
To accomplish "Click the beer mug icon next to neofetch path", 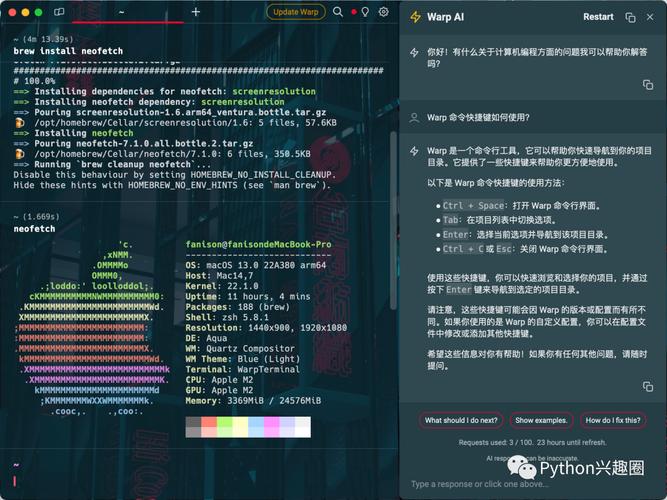I will point(20,154).
